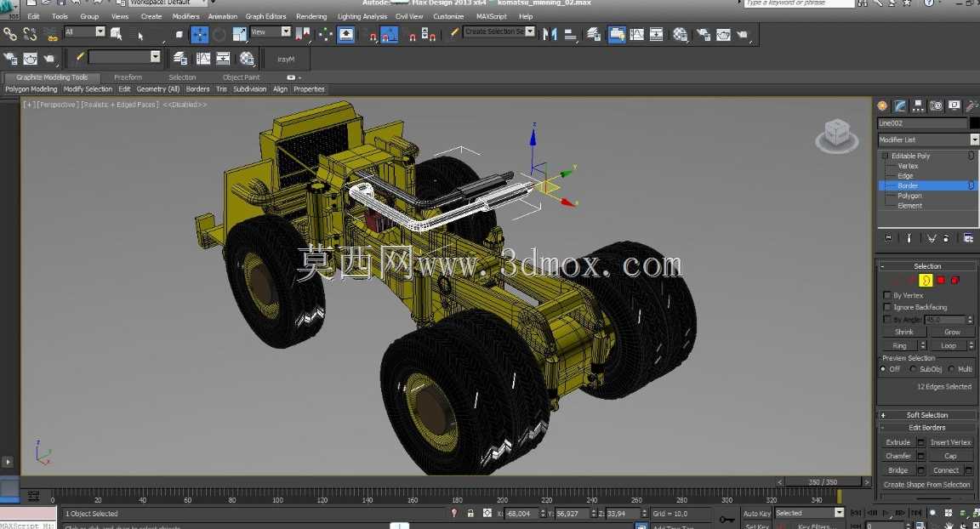
Task: Select the Multi preview selection radio
Action: [951, 369]
